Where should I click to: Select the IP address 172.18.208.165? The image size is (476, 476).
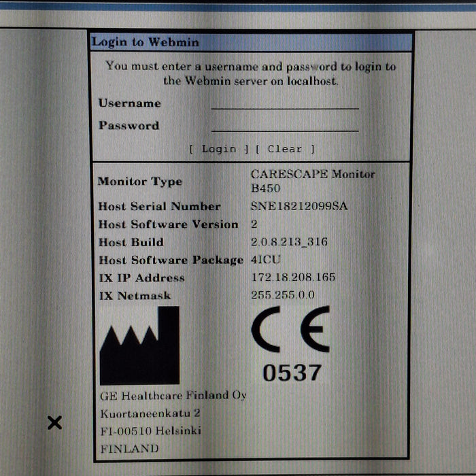tap(293, 277)
